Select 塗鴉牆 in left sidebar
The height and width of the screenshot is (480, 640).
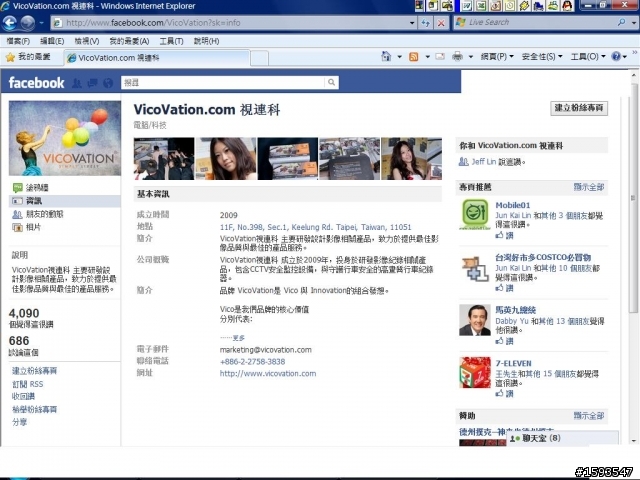37,188
